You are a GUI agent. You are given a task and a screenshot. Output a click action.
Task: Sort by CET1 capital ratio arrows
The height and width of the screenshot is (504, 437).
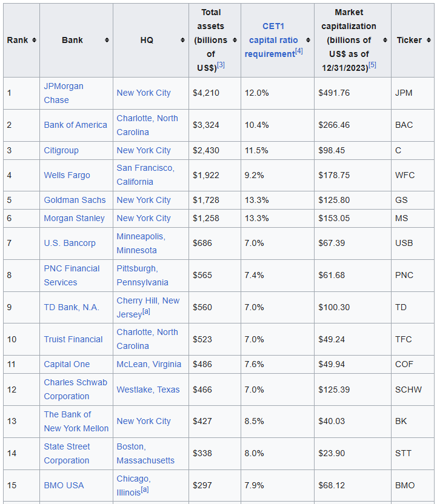(308, 40)
